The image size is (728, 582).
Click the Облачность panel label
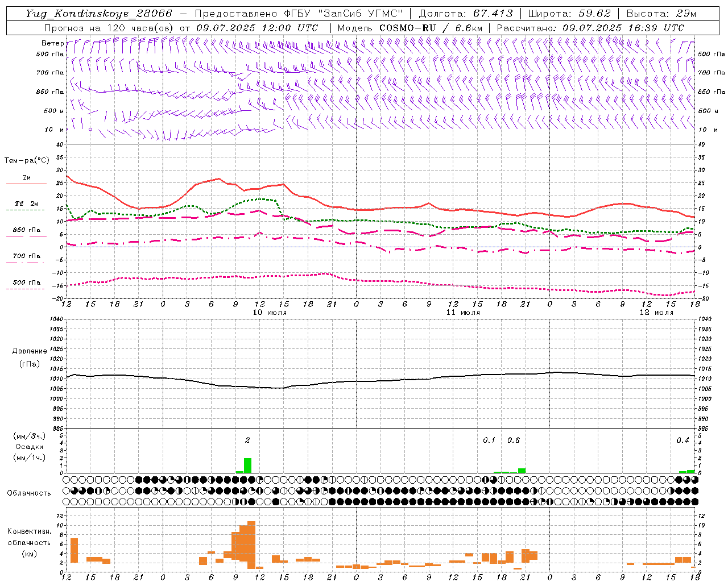tap(29, 493)
